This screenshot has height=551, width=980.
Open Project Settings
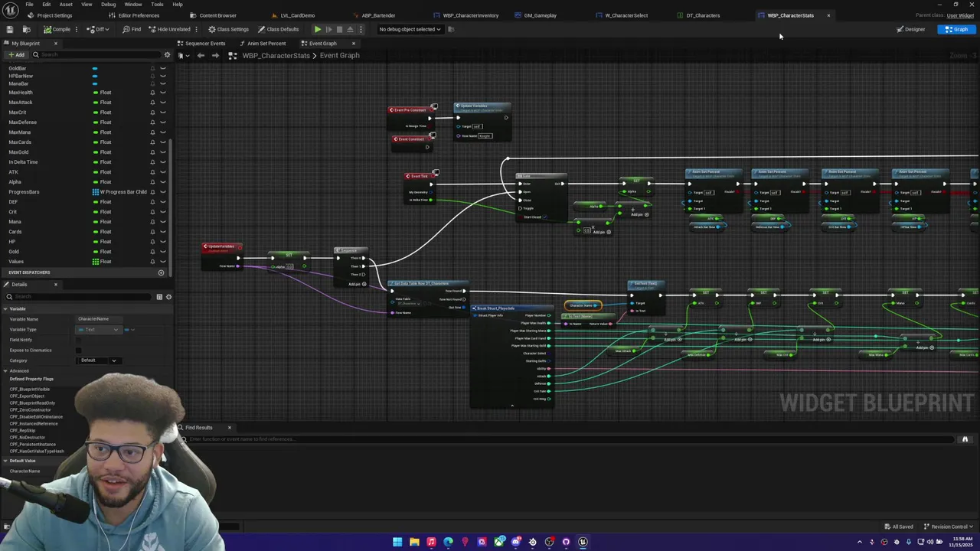click(x=50, y=15)
